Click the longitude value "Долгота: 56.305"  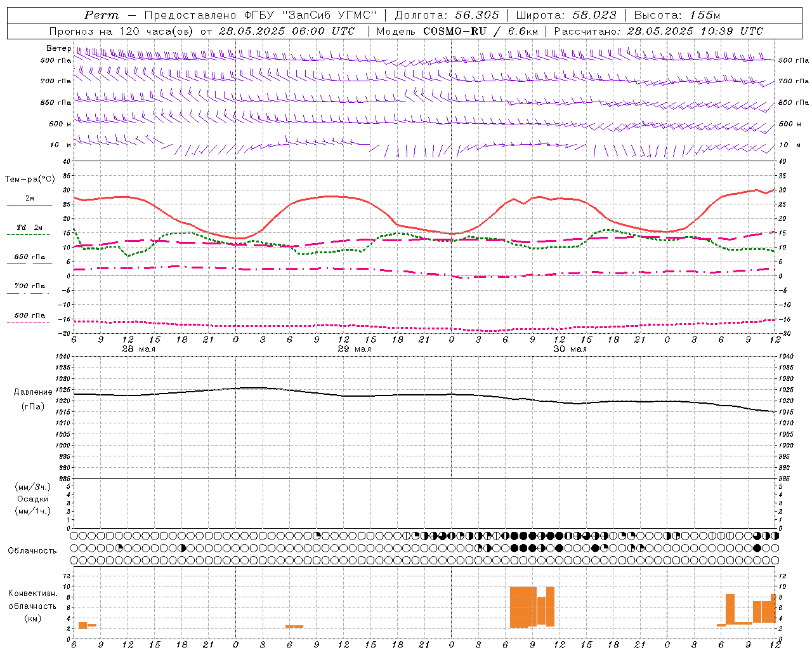coord(447,15)
